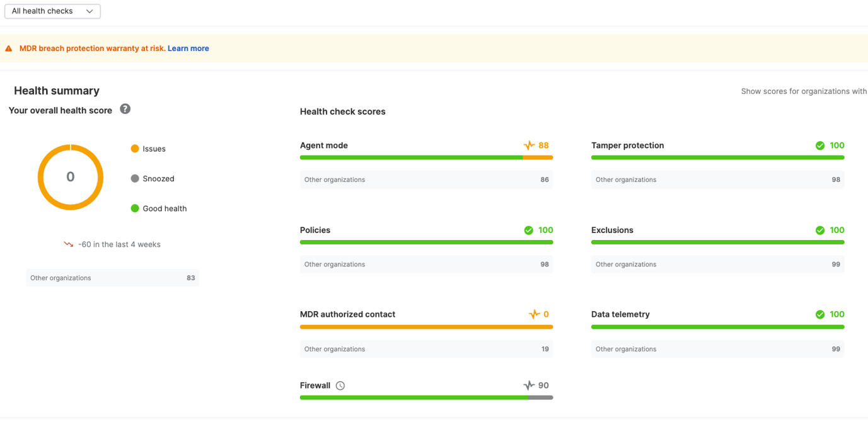Open the All health checks dropdown
This screenshot has height=422, width=868.
(x=52, y=11)
